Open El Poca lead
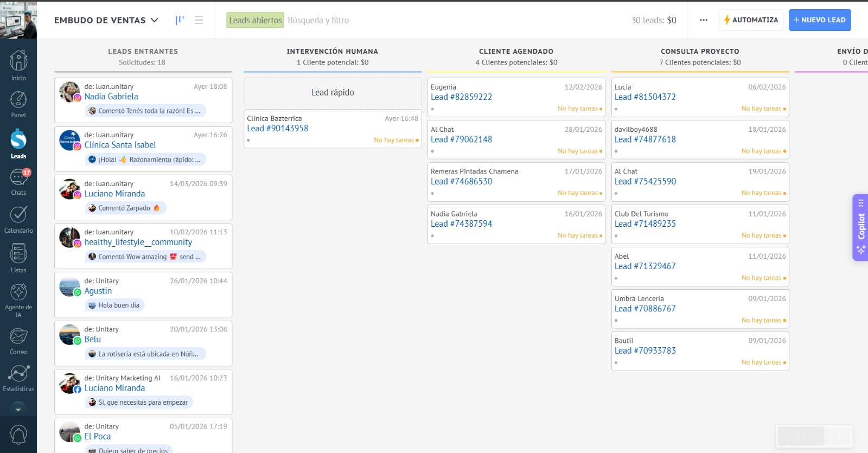The image size is (868, 453). [x=97, y=436]
